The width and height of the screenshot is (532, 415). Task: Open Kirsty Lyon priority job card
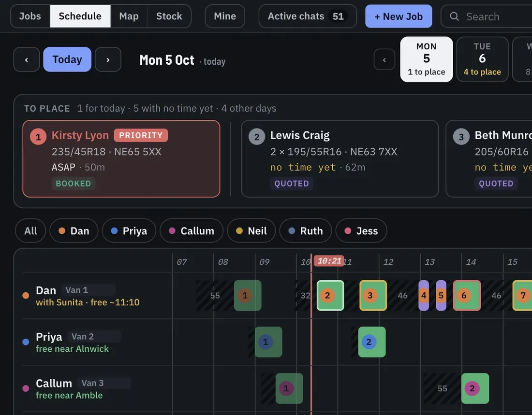click(x=121, y=158)
